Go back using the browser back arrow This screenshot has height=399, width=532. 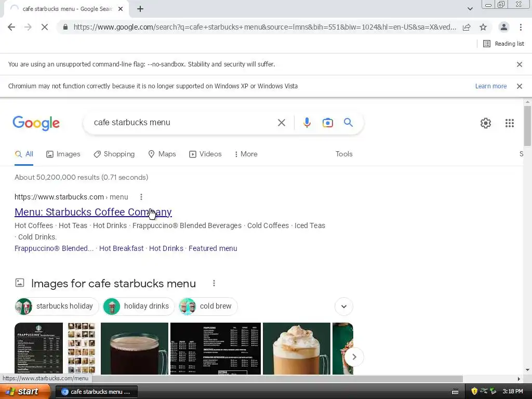point(11,27)
